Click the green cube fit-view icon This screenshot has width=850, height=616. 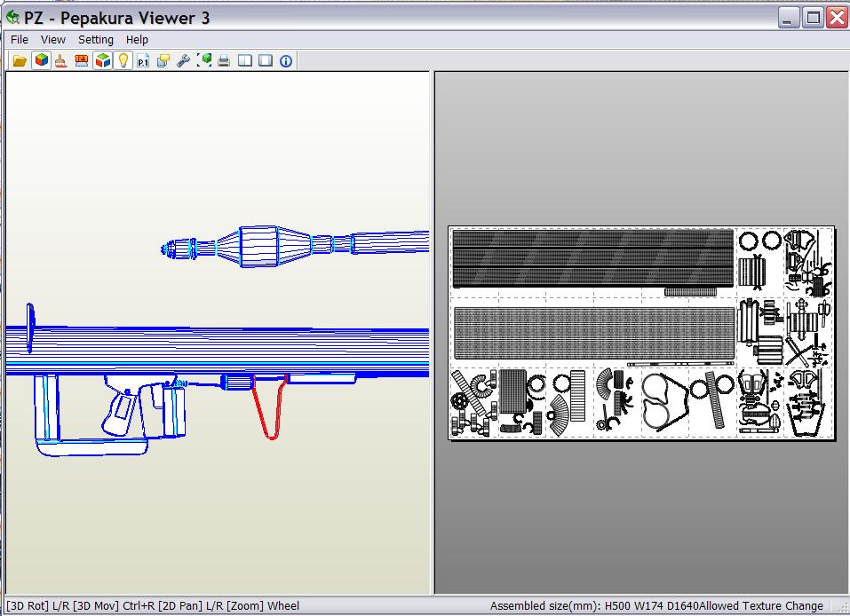pos(204,60)
